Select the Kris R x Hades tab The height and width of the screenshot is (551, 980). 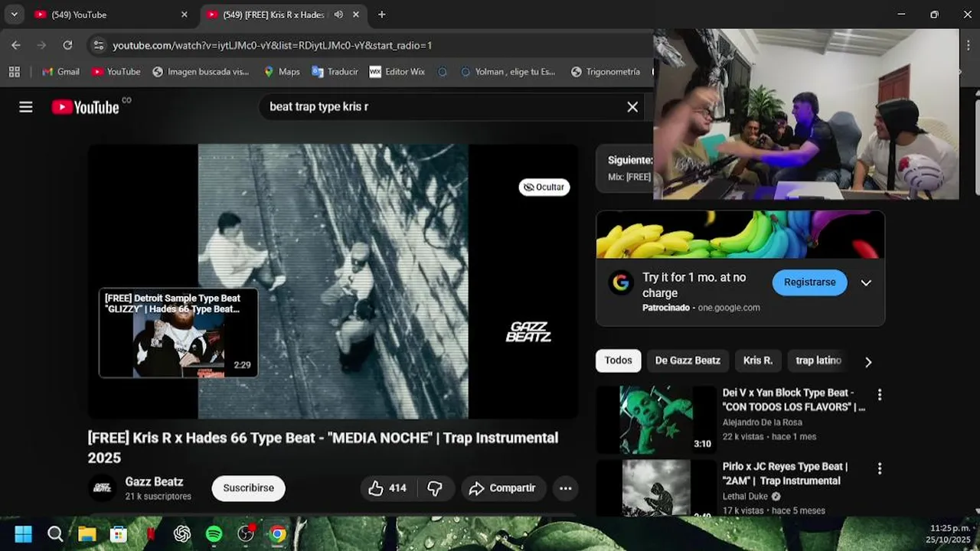(273, 15)
